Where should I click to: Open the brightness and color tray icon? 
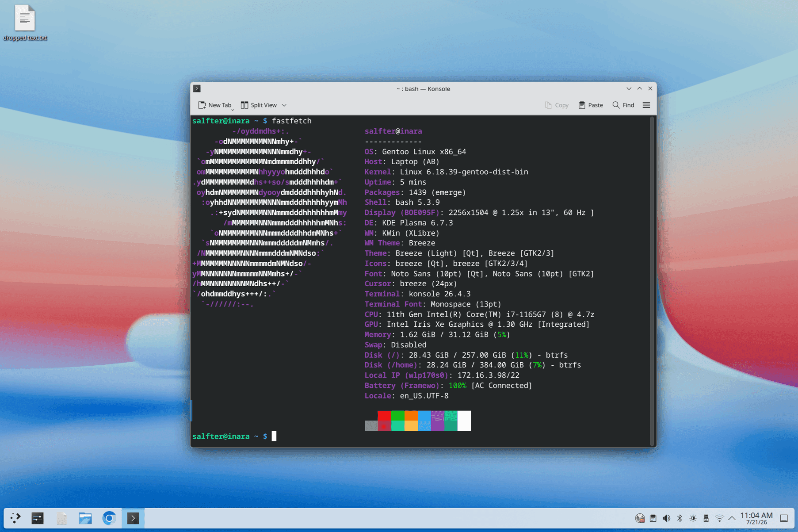pyautogui.click(x=693, y=518)
